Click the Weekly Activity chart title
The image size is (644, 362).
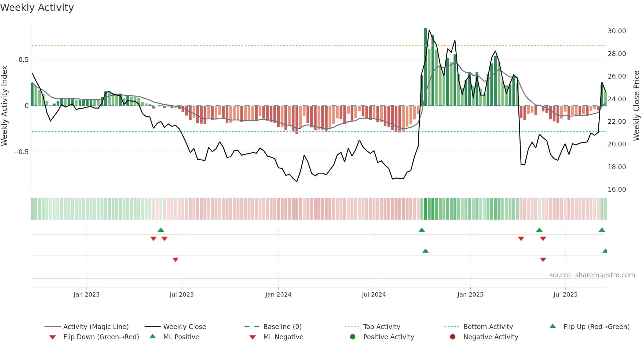(x=37, y=8)
